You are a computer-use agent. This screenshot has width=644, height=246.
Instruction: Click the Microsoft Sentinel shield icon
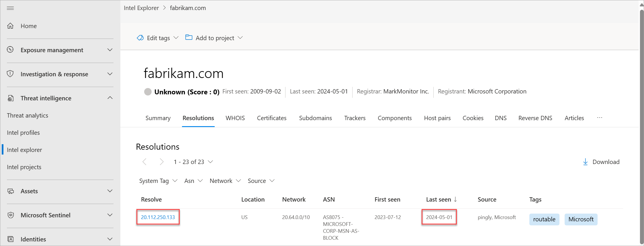pyautogui.click(x=11, y=215)
